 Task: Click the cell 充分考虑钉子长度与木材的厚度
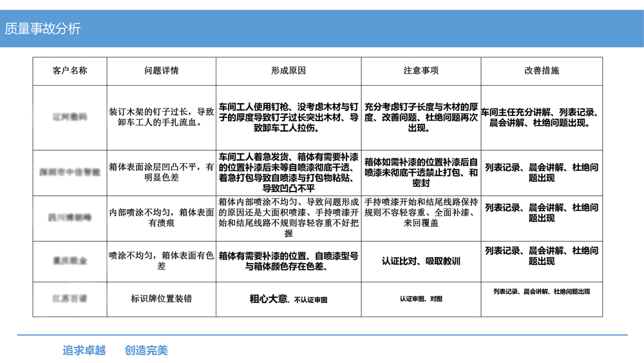(421, 117)
